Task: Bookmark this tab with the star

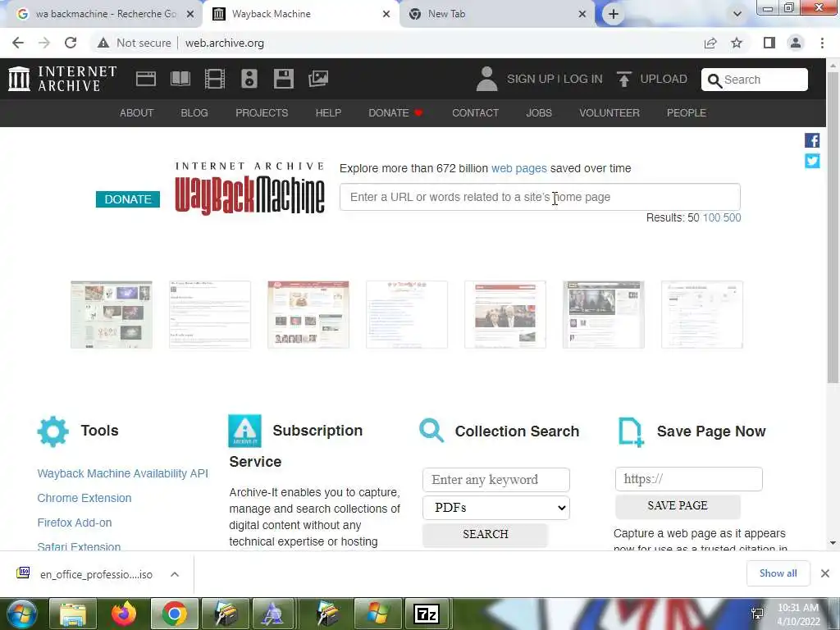Action: [737, 43]
